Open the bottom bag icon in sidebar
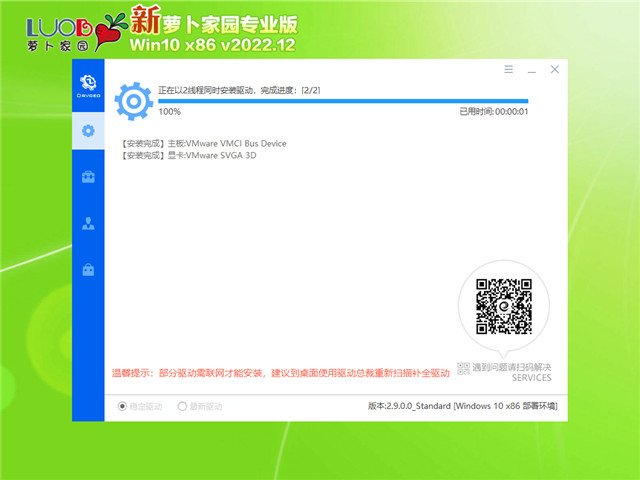This screenshot has height=480, width=640. [88, 269]
